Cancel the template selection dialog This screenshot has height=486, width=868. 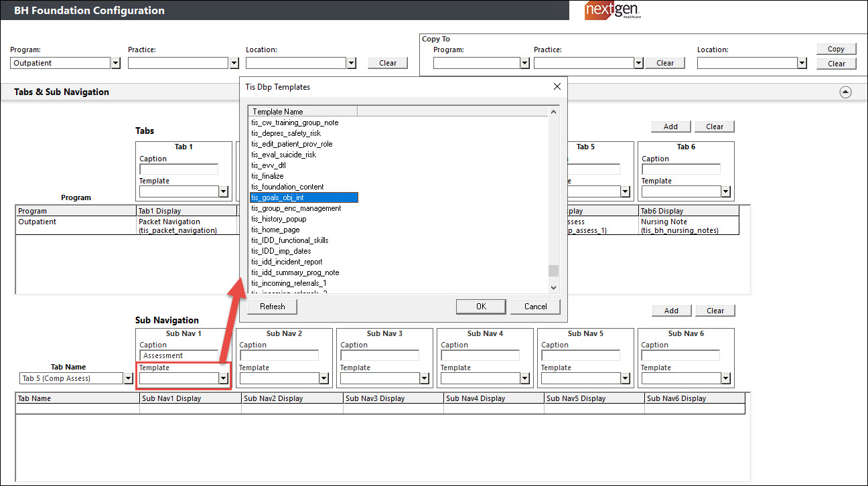click(x=535, y=307)
